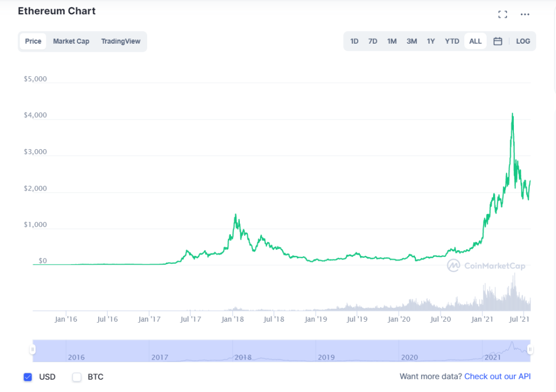This screenshot has width=556, height=392.
Task: Switch to the TradingView tab
Action: [120, 41]
